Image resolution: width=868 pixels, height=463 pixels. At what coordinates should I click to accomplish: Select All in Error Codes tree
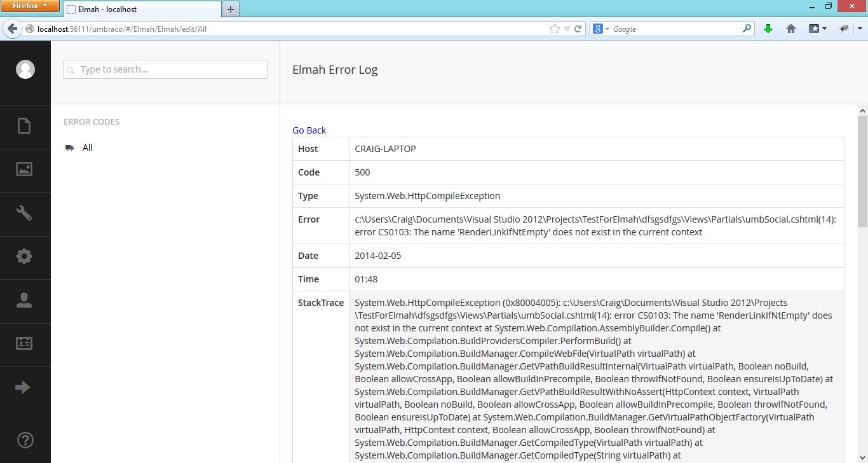tap(88, 148)
